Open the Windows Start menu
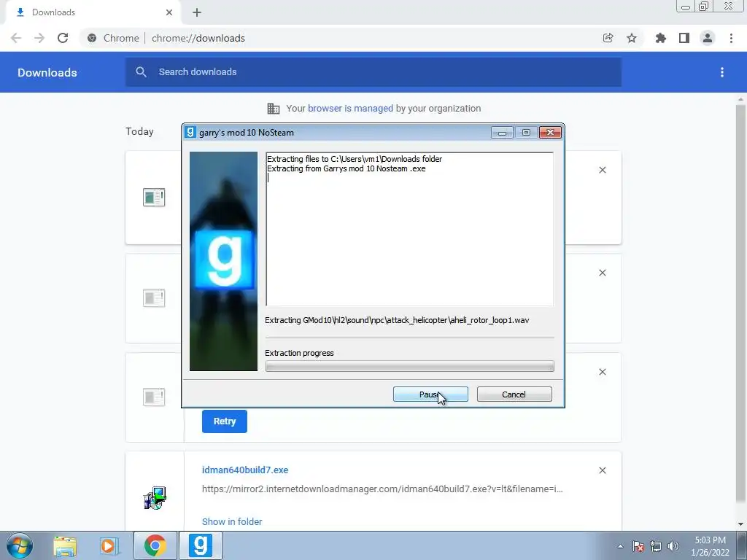 pyautogui.click(x=20, y=545)
